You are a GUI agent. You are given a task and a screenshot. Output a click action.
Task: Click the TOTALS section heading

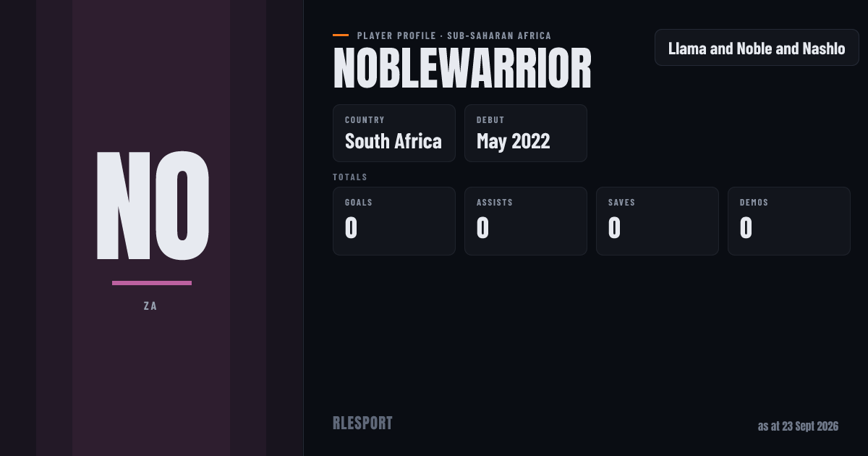click(x=350, y=177)
